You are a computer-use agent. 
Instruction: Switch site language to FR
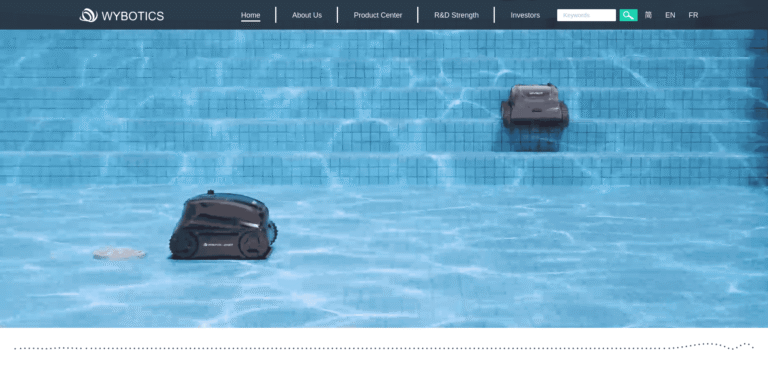coord(693,15)
